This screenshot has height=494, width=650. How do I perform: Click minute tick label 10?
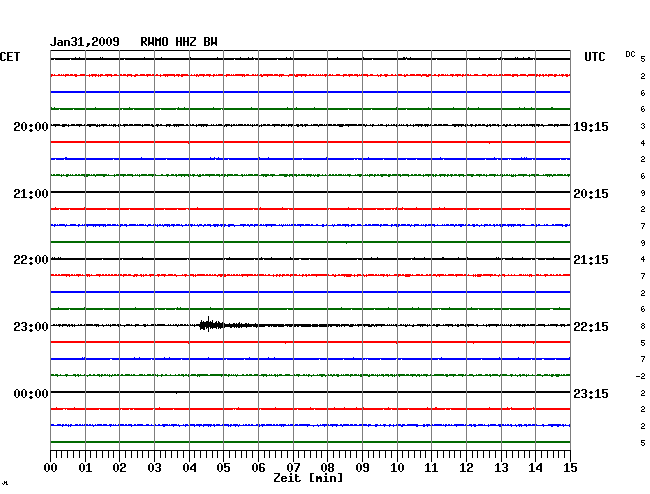point(397,468)
